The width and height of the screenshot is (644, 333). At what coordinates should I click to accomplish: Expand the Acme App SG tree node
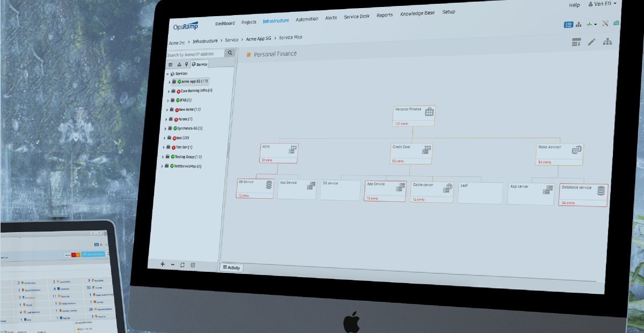tap(170, 82)
